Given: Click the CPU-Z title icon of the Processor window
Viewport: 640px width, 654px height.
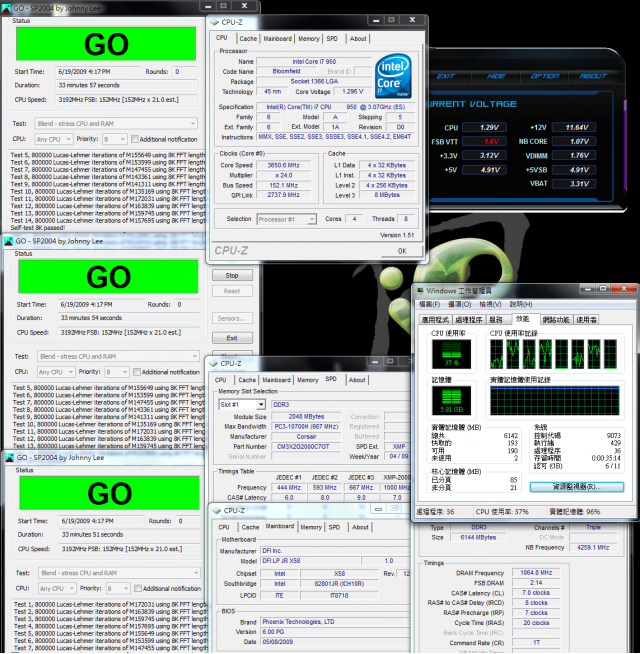Looking at the screenshot, I should pos(214,22).
